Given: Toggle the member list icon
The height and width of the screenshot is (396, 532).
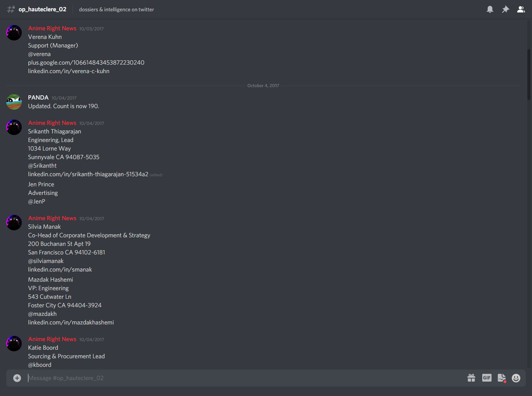Looking at the screenshot, I should click(x=521, y=9).
